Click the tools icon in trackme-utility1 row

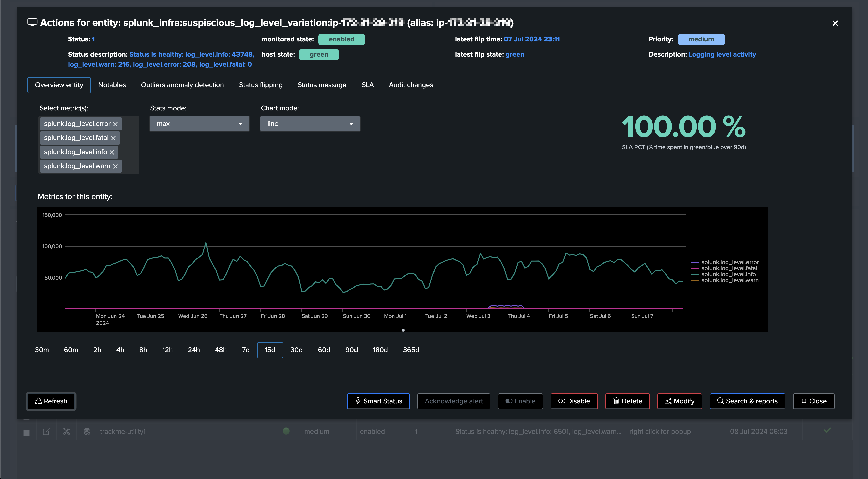click(x=66, y=431)
